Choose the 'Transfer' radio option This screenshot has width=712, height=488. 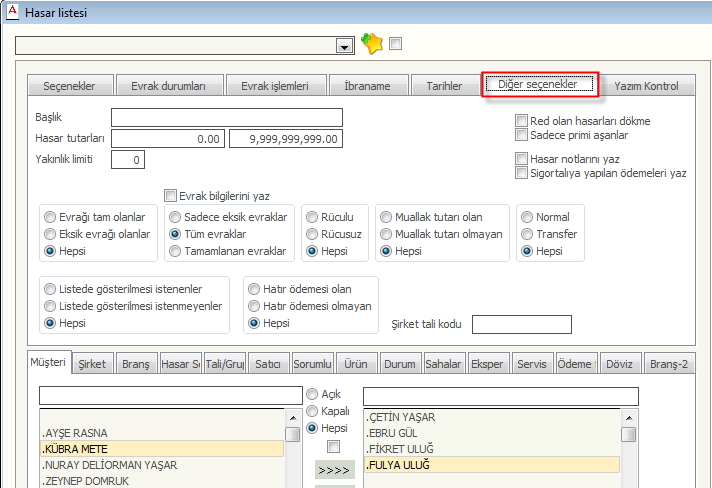526,234
